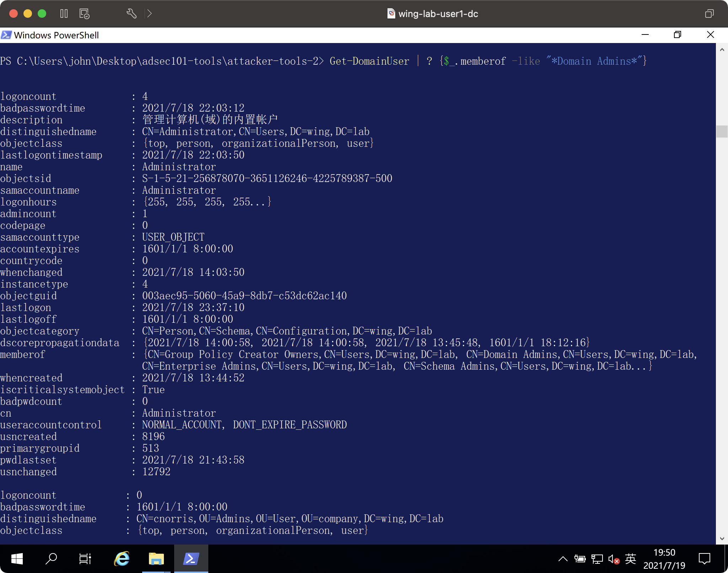
Task: Click the objectsid value ending -500
Action: (267, 178)
